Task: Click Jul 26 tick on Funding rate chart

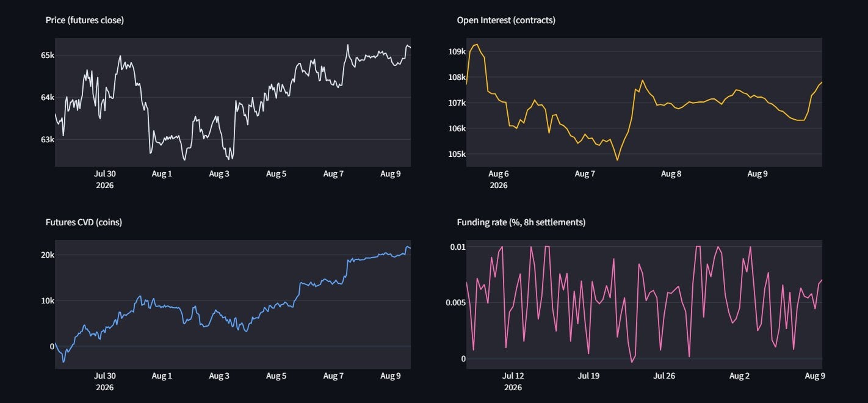Action: (664, 376)
